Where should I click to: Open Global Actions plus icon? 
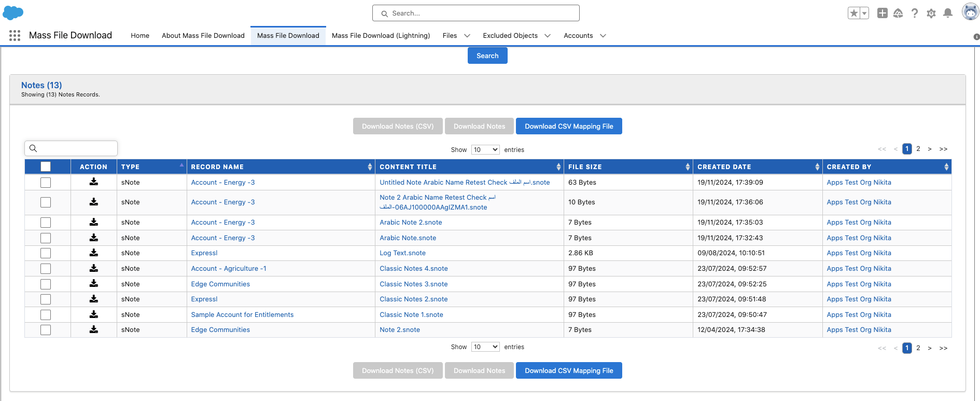(883, 13)
